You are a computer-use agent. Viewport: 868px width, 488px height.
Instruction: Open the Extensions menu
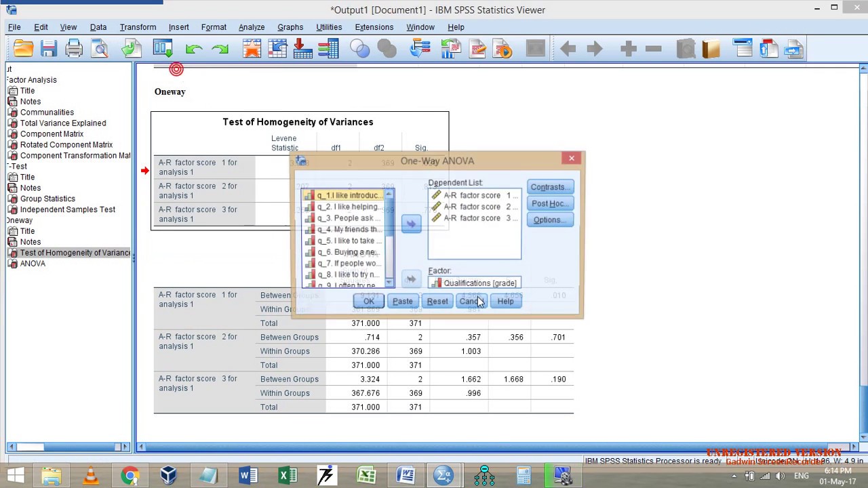point(374,27)
